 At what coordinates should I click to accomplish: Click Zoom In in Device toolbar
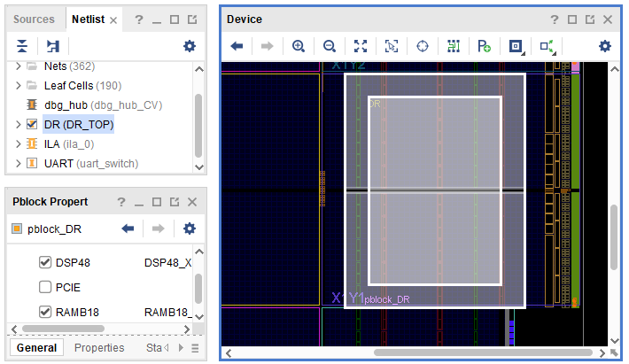(299, 46)
